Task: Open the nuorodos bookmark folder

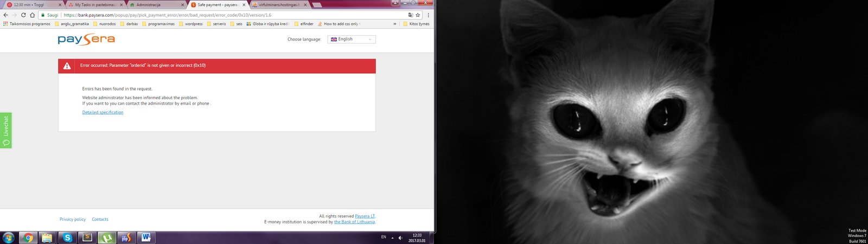Action: click(x=105, y=24)
